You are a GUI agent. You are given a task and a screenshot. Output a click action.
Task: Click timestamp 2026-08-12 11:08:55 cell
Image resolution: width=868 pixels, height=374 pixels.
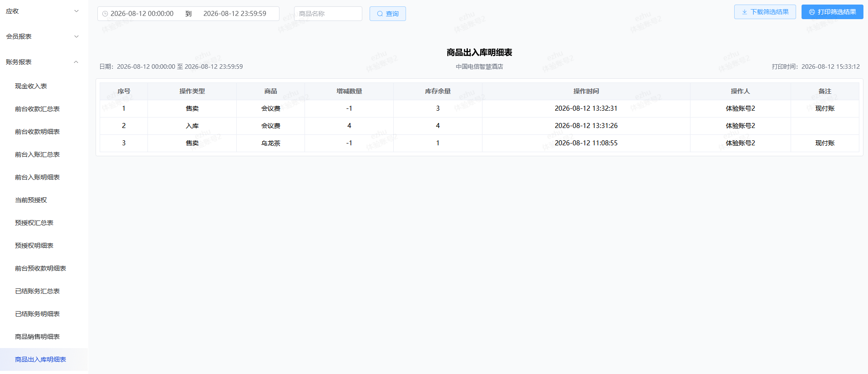point(586,143)
